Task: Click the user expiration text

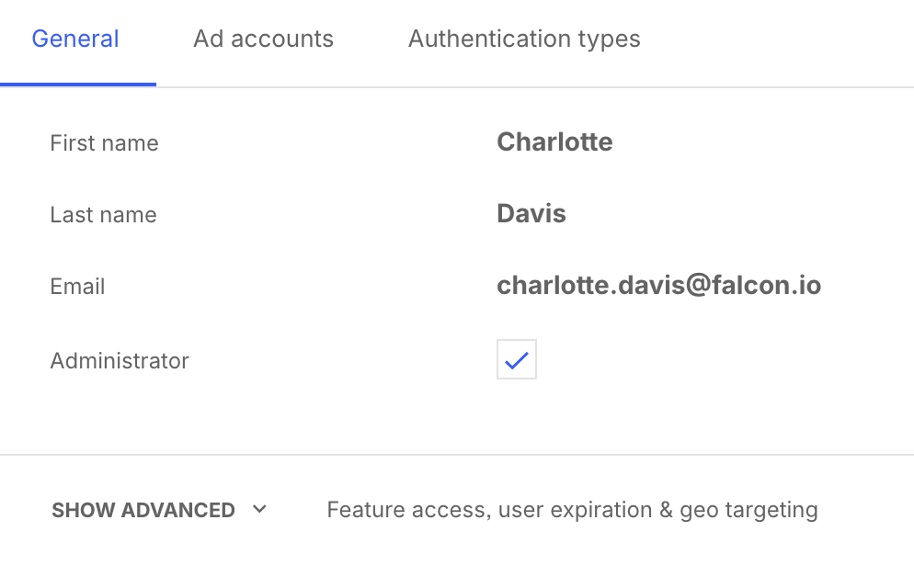Action: 576,510
